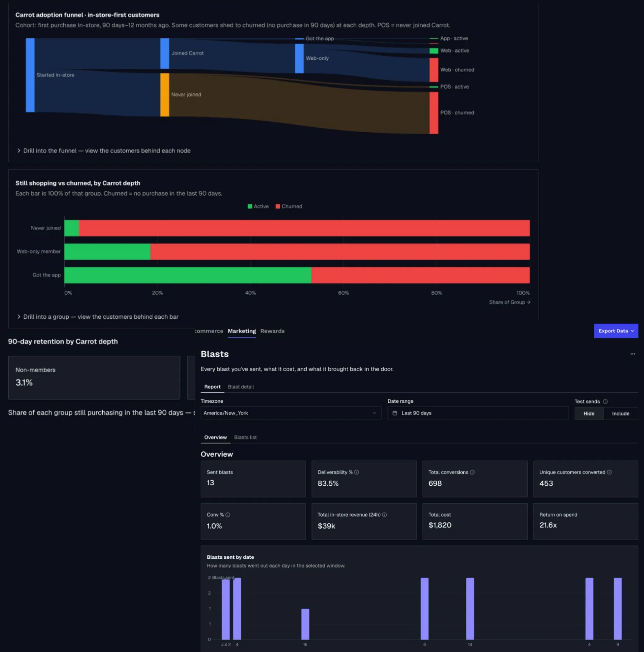Click green Active segment of Got the app bar
Image resolution: width=644 pixels, height=652 pixels.
[188, 275]
